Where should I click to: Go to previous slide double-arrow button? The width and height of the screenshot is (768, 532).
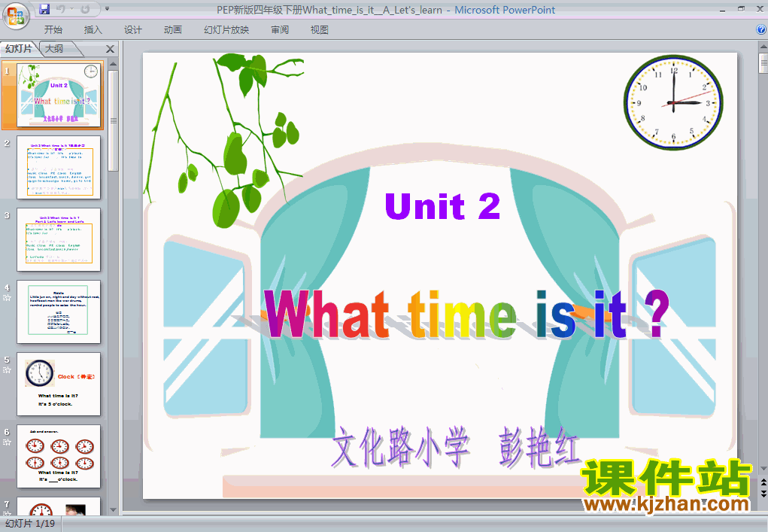[x=763, y=483]
